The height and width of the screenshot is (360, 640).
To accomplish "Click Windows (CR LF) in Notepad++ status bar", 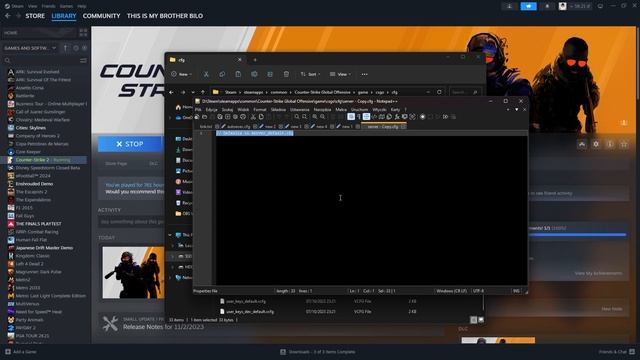I will point(451,291).
